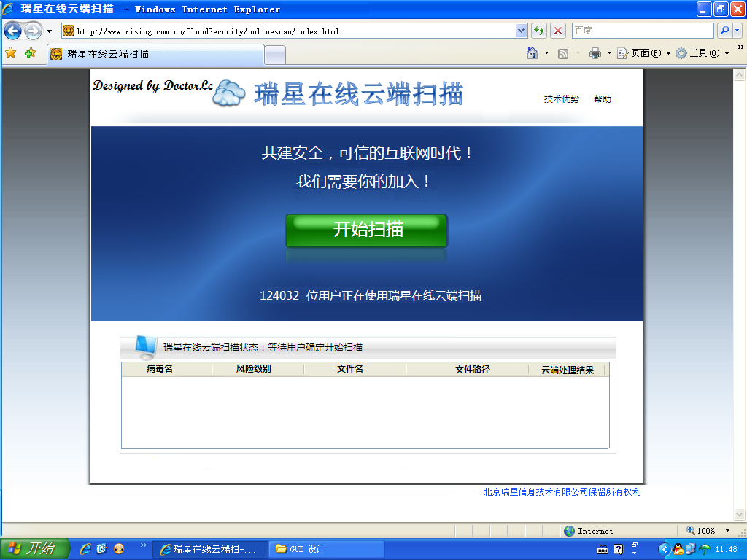Click the 云端处理结果 column header

tap(567, 370)
